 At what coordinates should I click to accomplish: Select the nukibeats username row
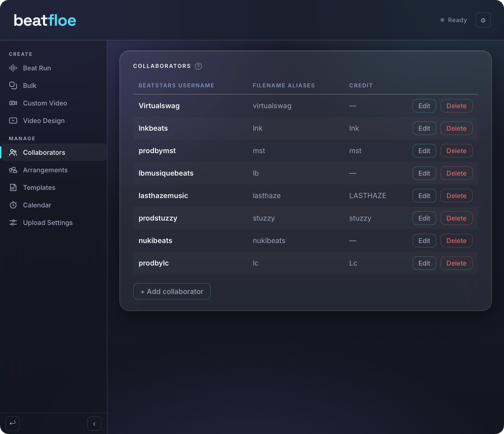point(306,240)
